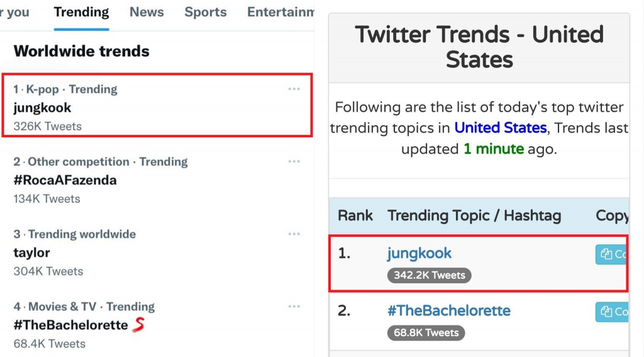
Task: Open more options for #TheBachelorette trend
Action: coord(294,306)
